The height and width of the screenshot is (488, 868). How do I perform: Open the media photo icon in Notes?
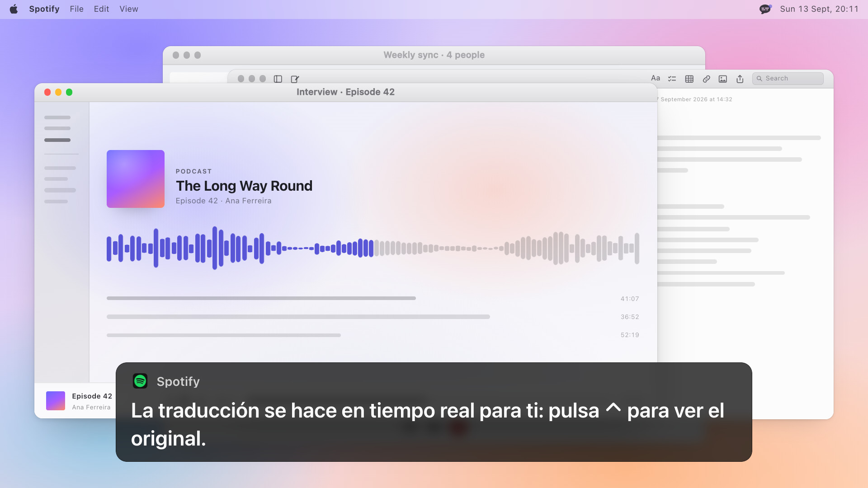723,79
